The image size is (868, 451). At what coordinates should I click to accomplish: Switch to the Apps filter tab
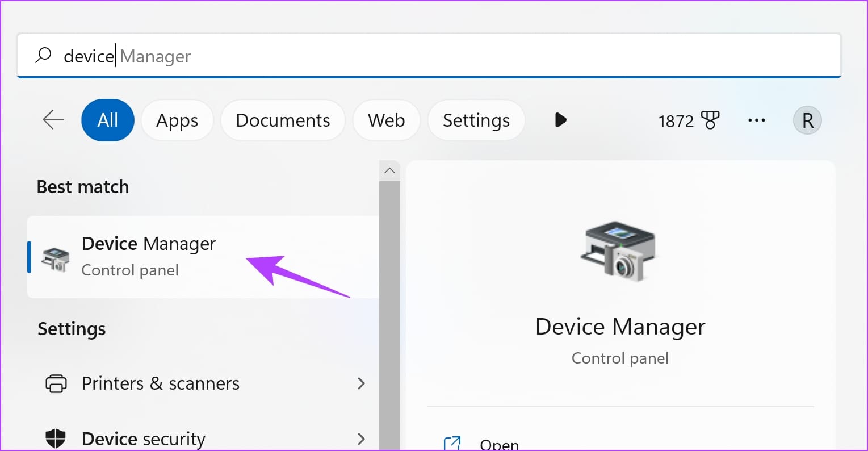pyautogui.click(x=177, y=120)
